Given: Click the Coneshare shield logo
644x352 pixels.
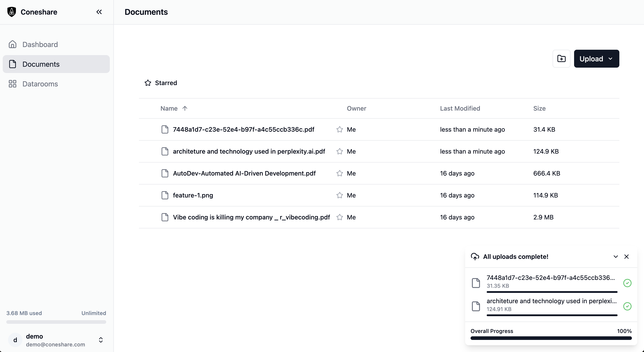Looking at the screenshot, I should tap(11, 12).
